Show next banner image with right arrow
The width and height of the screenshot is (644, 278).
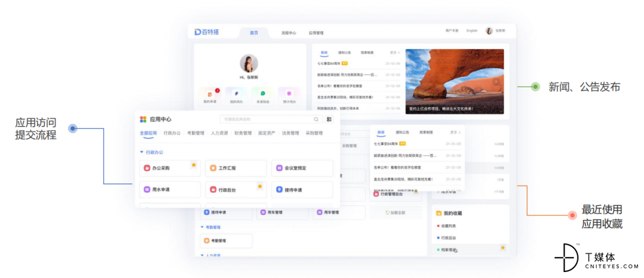[497, 82]
